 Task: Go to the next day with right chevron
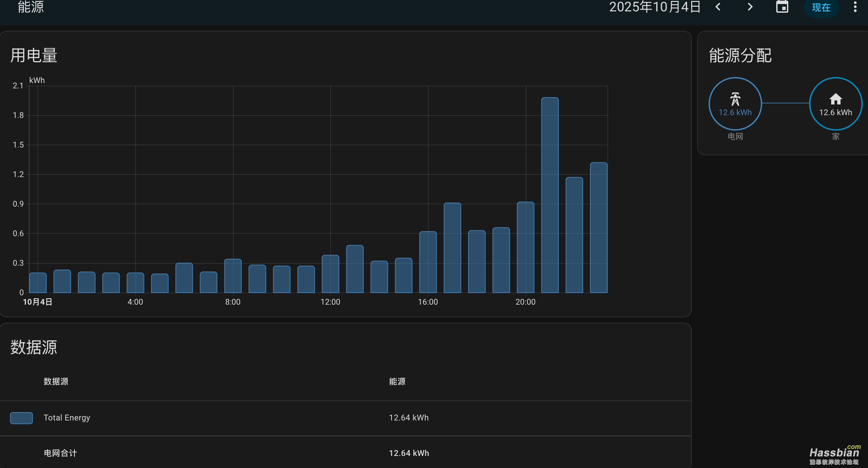[x=750, y=7]
